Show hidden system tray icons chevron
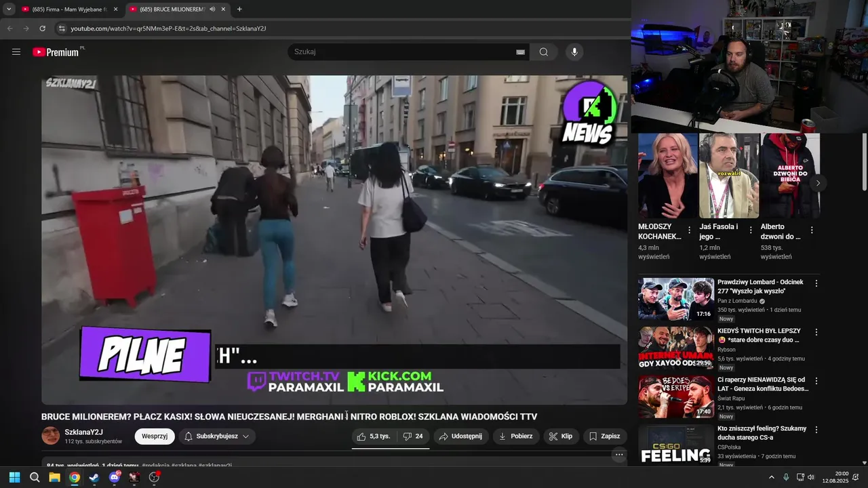This screenshot has width=868, height=488. (x=771, y=477)
